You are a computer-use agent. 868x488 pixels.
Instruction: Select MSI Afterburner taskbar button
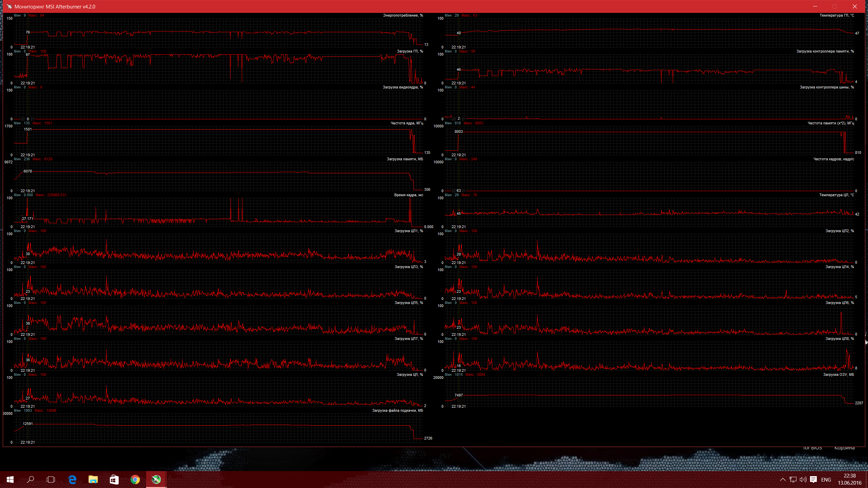156,480
